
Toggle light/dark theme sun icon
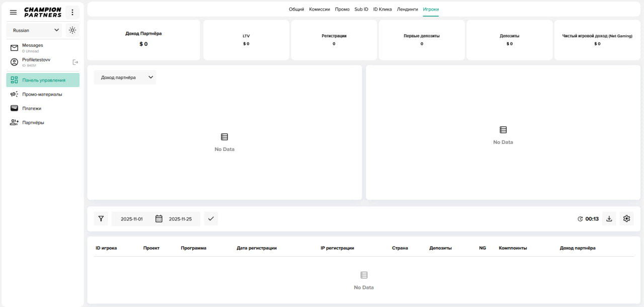72,30
